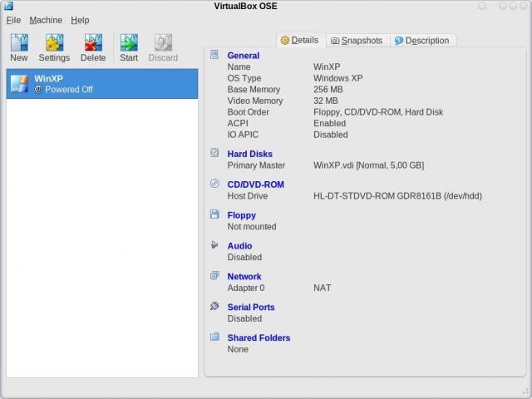532x399 pixels.
Task: Click the greyed Discard toolbar icon
Action: (163, 42)
